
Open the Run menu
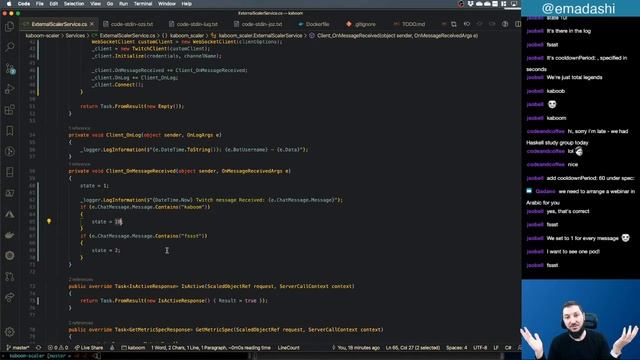123,4
